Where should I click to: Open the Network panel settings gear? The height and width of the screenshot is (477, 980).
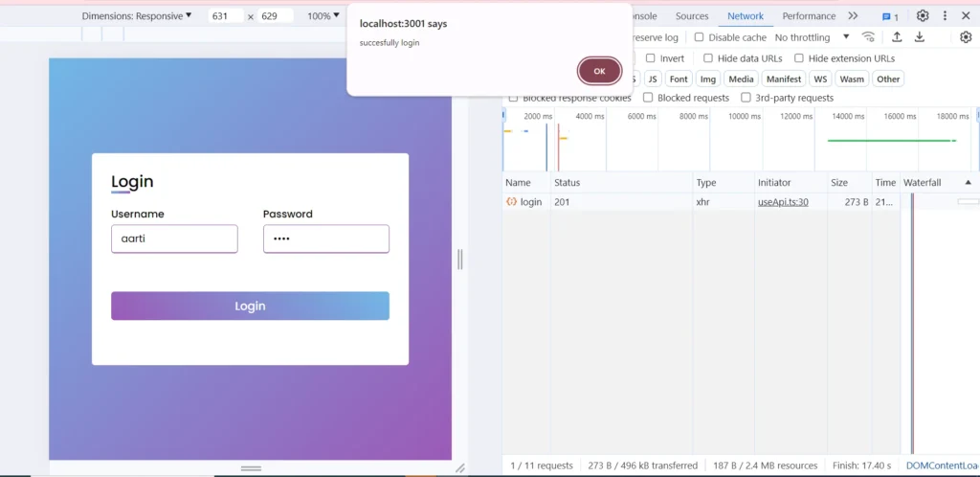click(966, 37)
